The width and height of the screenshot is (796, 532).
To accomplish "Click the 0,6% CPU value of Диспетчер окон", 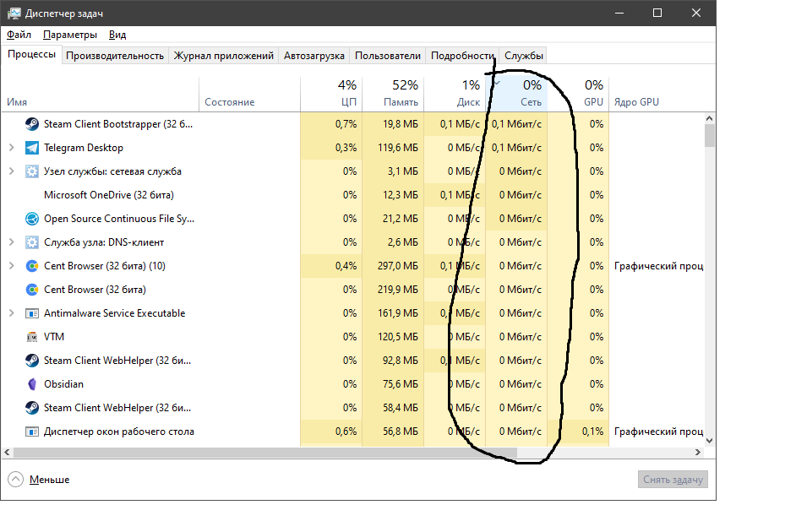I will pos(346,432).
